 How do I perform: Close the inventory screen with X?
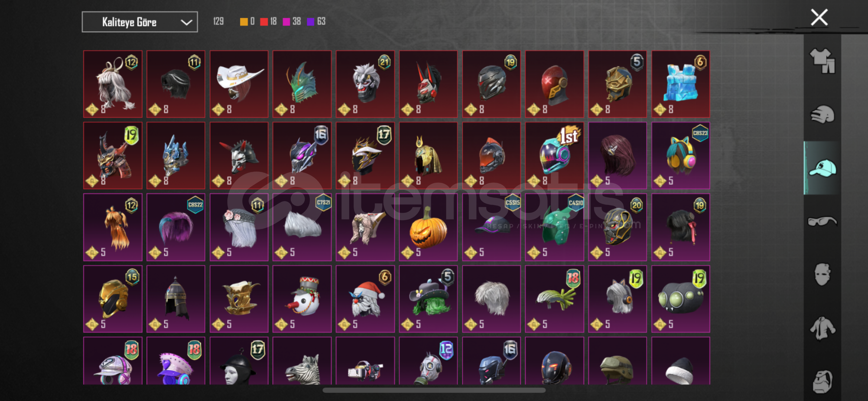point(819,17)
